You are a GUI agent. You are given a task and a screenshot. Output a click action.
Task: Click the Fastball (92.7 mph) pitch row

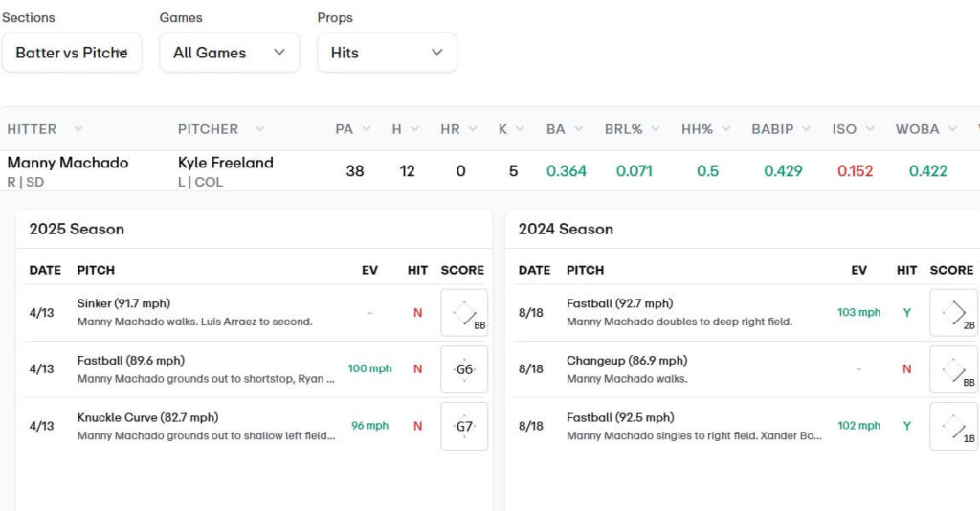pos(746,312)
